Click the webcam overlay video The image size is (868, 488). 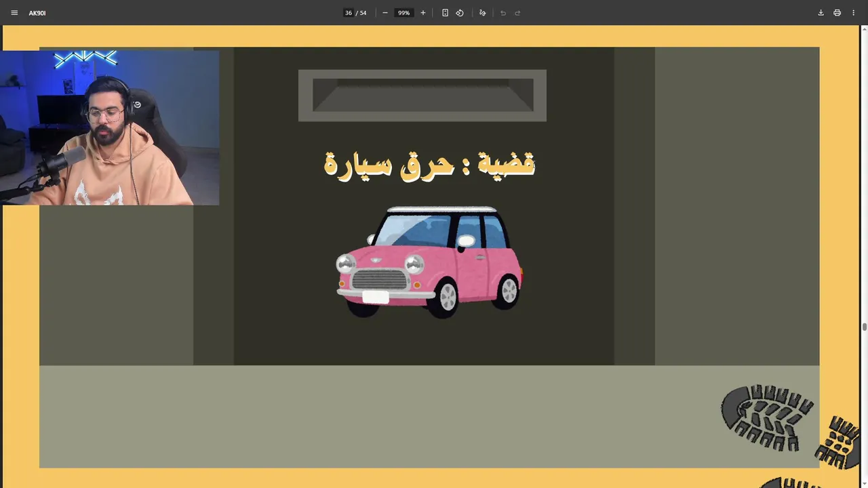(109, 127)
